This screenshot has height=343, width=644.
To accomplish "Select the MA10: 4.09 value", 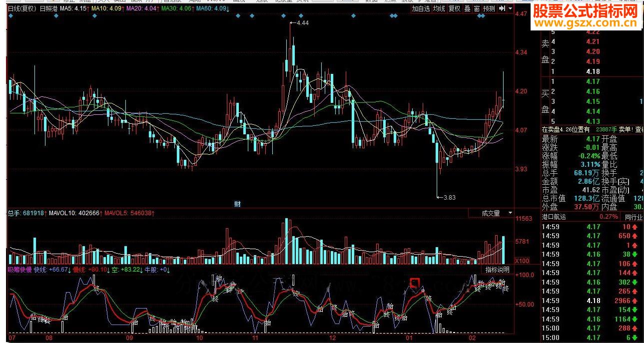I will tap(107, 8).
